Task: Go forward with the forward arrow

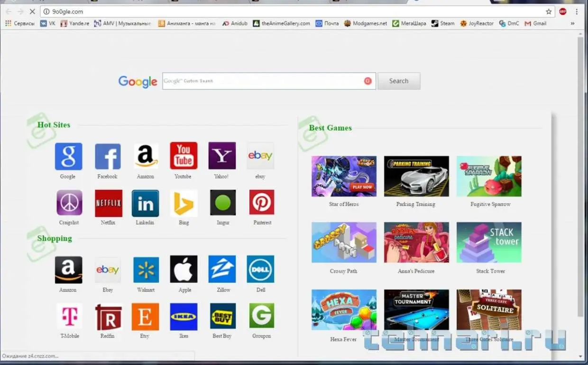Action: [x=20, y=11]
